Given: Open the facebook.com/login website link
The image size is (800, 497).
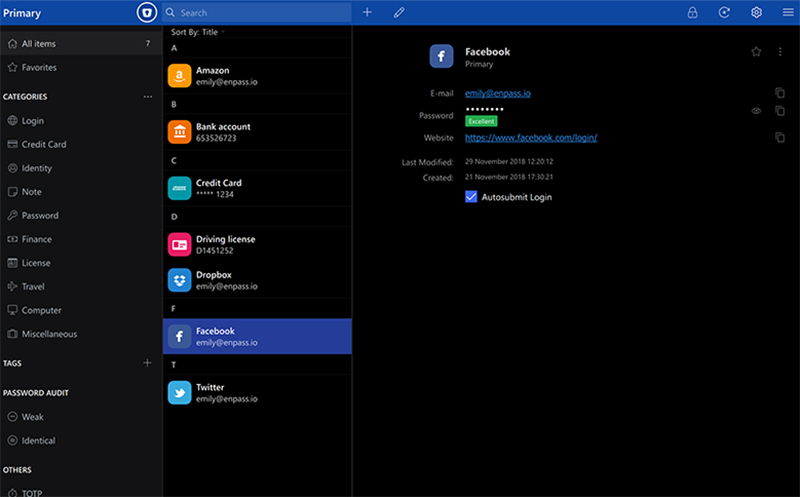Looking at the screenshot, I should click(531, 138).
